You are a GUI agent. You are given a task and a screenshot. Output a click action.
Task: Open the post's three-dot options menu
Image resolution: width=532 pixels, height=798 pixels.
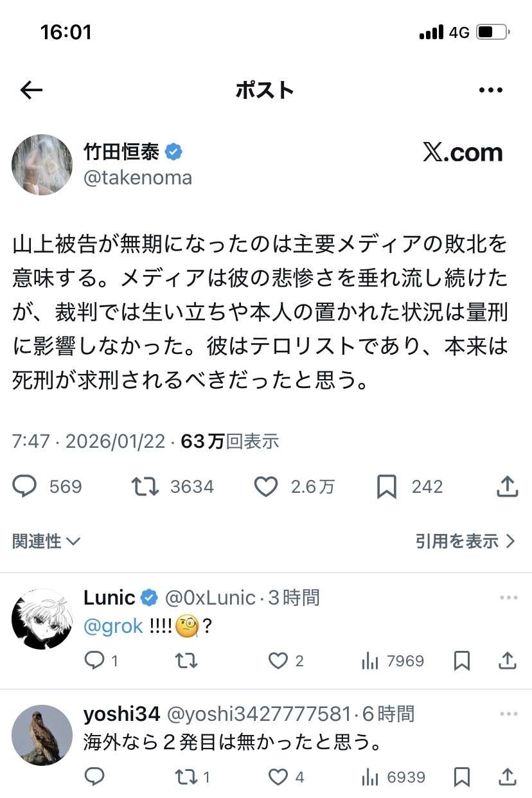(491, 91)
